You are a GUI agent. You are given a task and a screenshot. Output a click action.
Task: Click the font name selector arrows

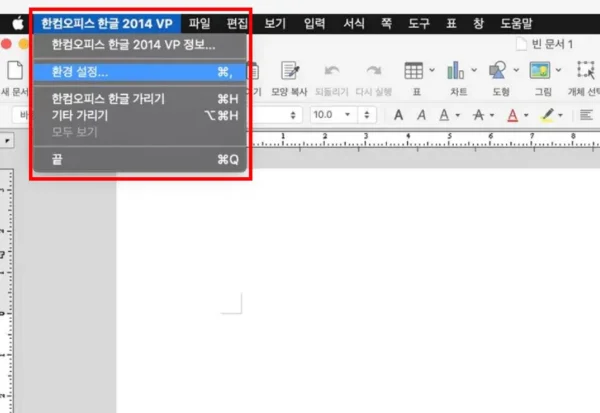[x=293, y=115]
